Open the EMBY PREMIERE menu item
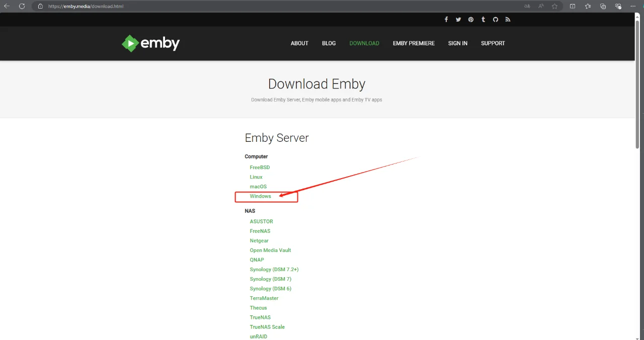The image size is (644, 340). (414, 43)
